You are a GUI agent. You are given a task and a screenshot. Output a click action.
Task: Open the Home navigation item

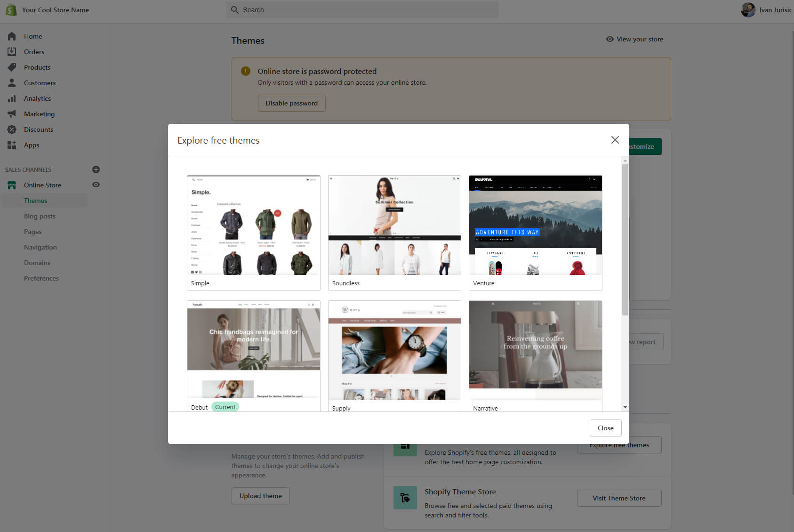click(x=33, y=36)
